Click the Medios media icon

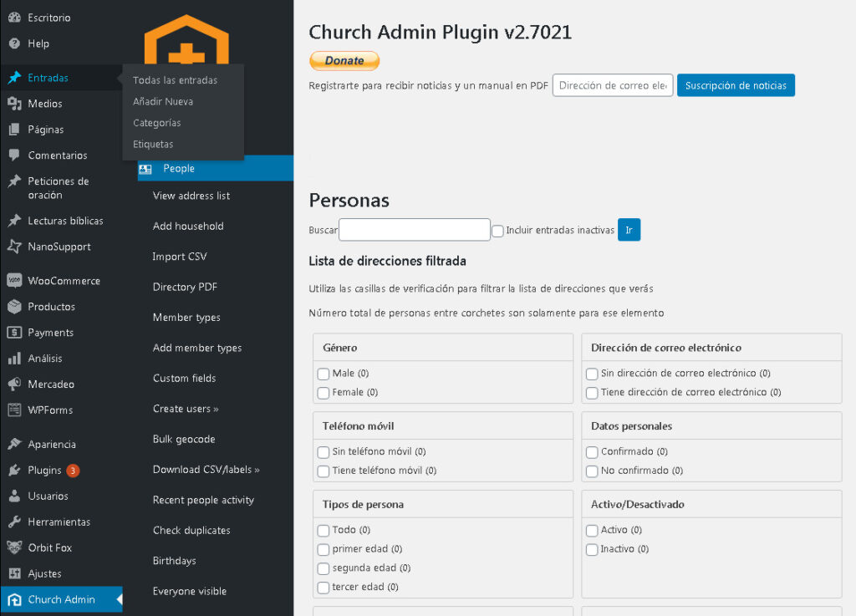pos(14,104)
